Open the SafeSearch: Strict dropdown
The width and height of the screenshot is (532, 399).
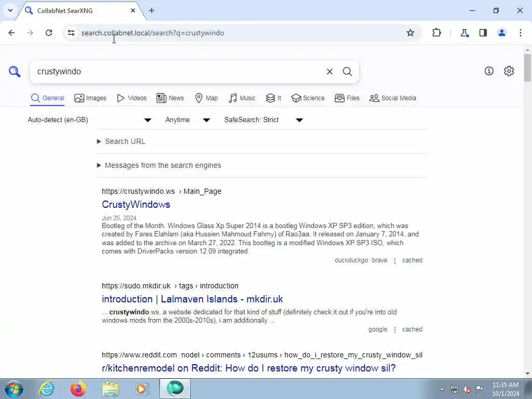(263, 120)
